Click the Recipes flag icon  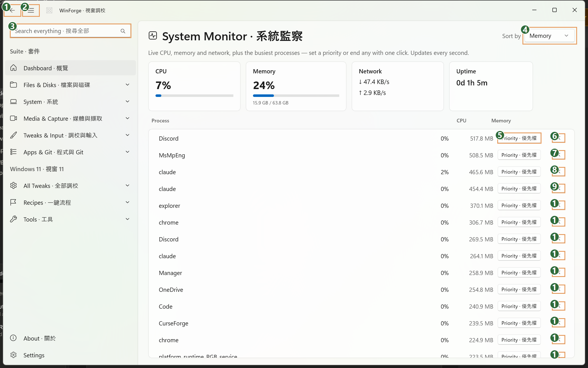pos(13,202)
